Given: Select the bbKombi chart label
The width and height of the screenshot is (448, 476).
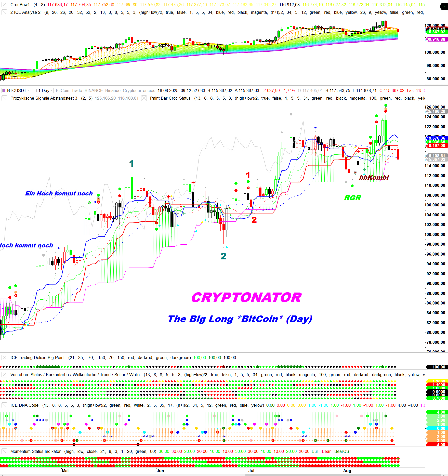Looking at the screenshot, I should tap(374, 178).
